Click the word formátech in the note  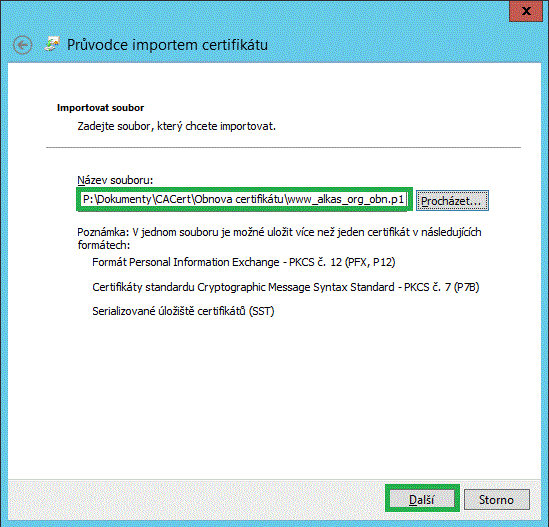pos(104,245)
